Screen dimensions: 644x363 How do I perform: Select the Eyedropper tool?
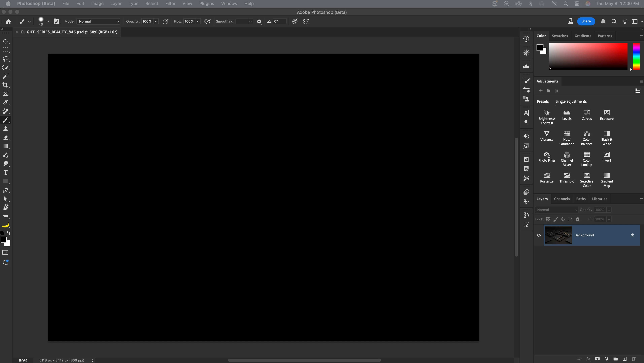click(x=5, y=103)
